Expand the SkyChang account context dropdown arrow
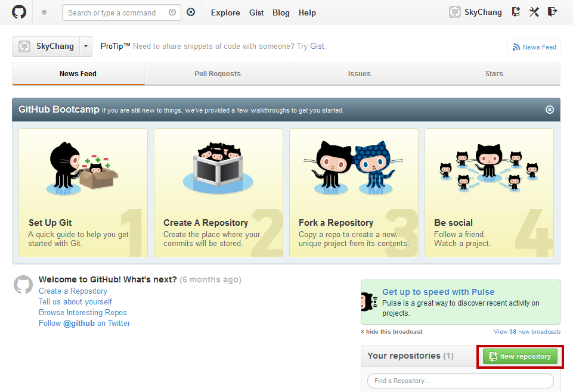The width and height of the screenshot is (573, 392). (86, 46)
